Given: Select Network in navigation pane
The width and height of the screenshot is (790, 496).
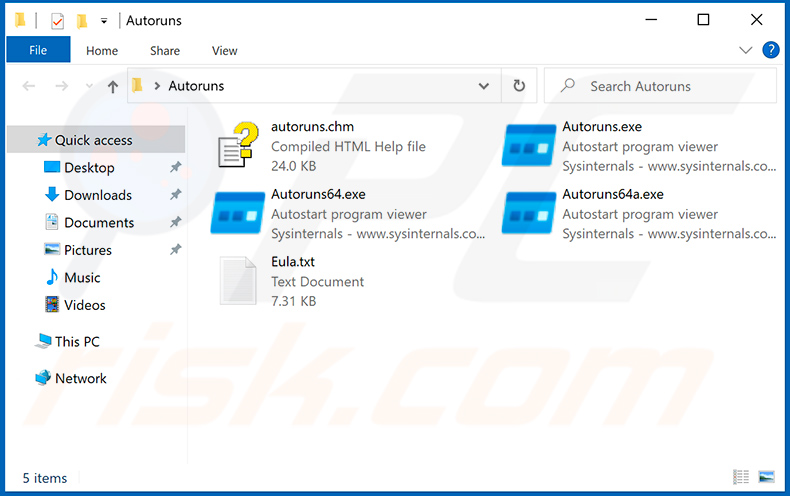Looking at the screenshot, I should click(81, 378).
